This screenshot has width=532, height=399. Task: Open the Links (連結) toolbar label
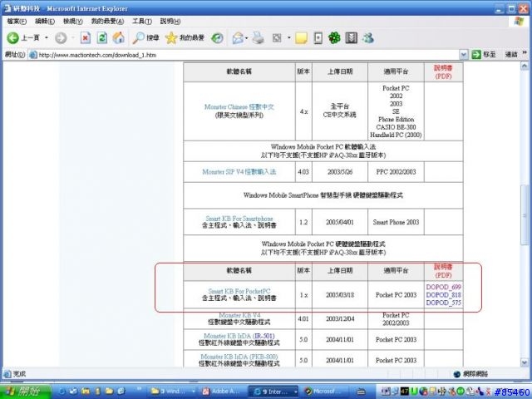pos(511,54)
